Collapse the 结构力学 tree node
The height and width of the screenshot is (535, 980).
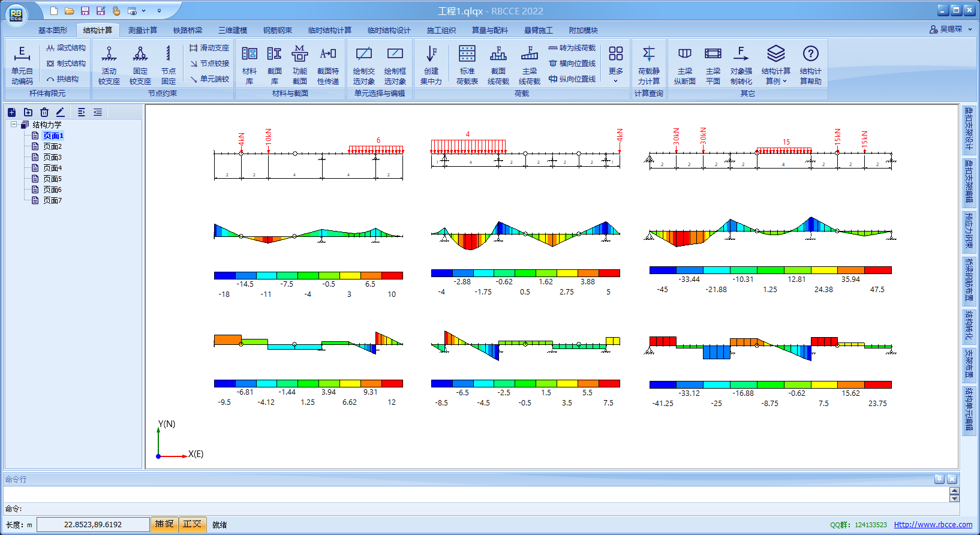coord(14,125)
